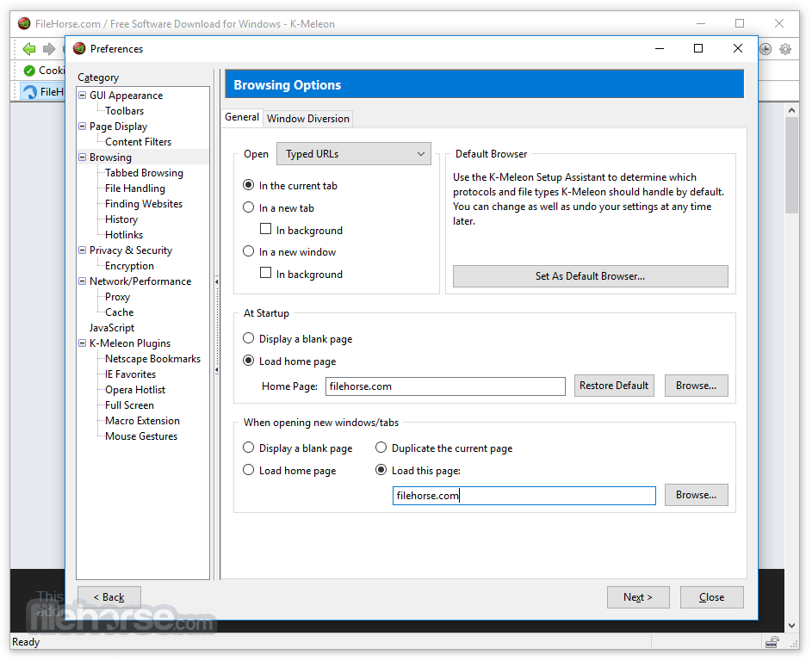Image resolution: width=812 pixels, height=661 pixels.
Task: Click Browse button next to Home Page
Action: [x=697, y=386]
